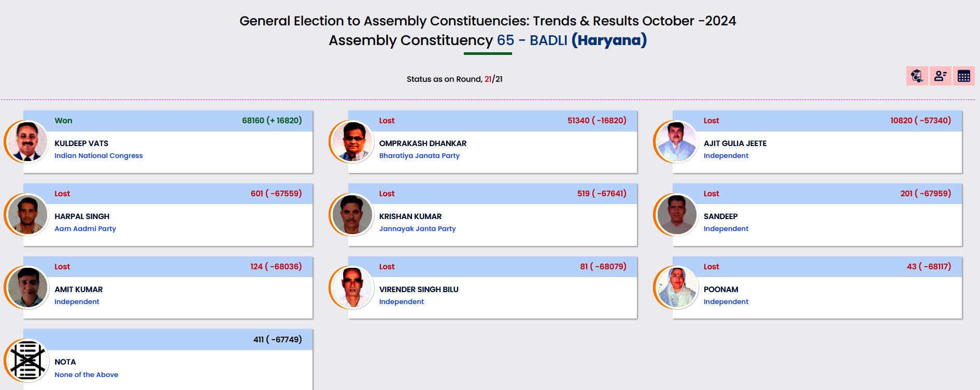980x390 pixels.
Task: Click the candidate list person icon
Action: point(940,76)
